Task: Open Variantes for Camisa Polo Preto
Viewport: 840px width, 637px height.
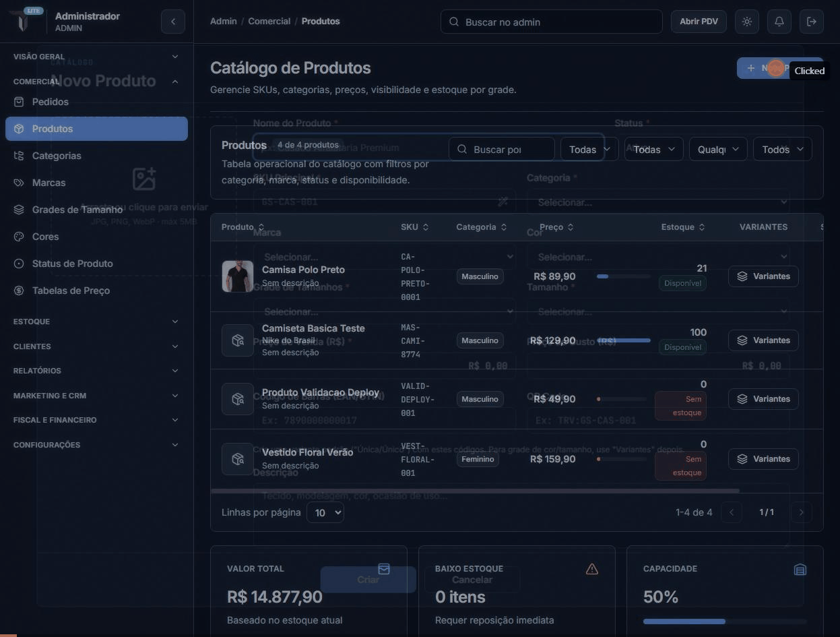Action: (763, 276)
